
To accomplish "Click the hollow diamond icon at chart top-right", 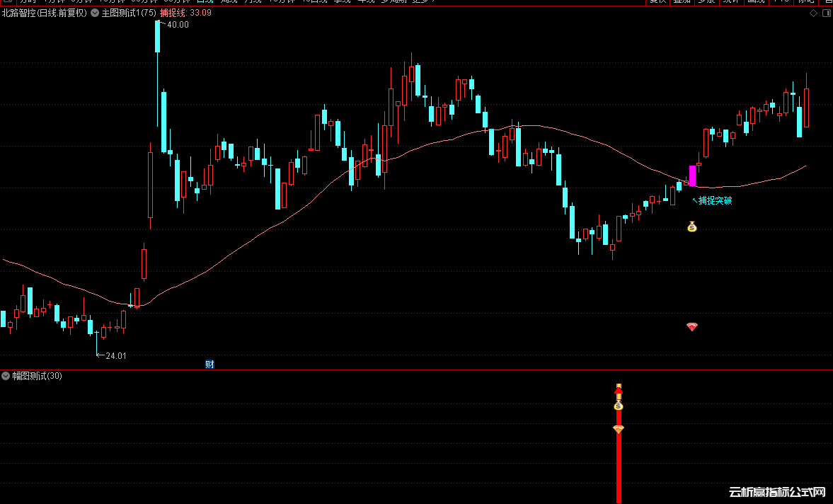I will point(813,13).
